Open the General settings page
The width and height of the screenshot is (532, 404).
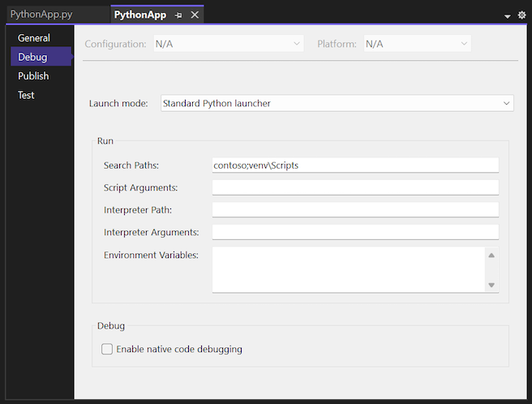(34, 38)
